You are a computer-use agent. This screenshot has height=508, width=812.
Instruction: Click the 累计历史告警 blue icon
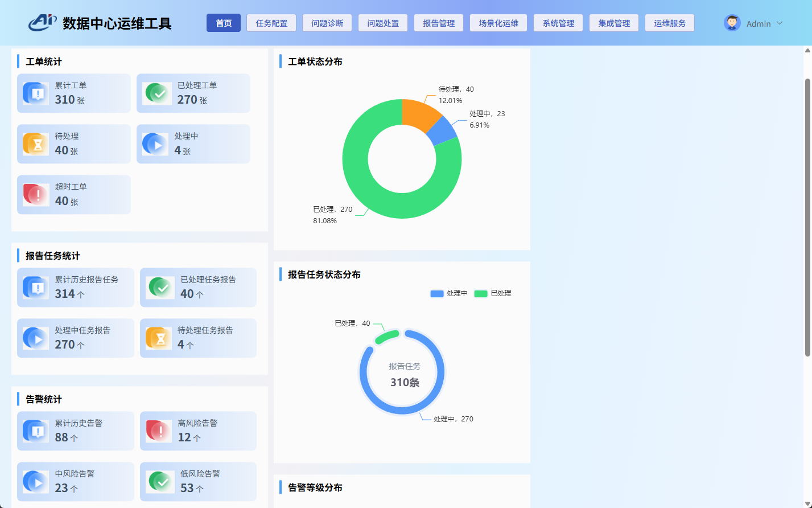pos(36,431)
